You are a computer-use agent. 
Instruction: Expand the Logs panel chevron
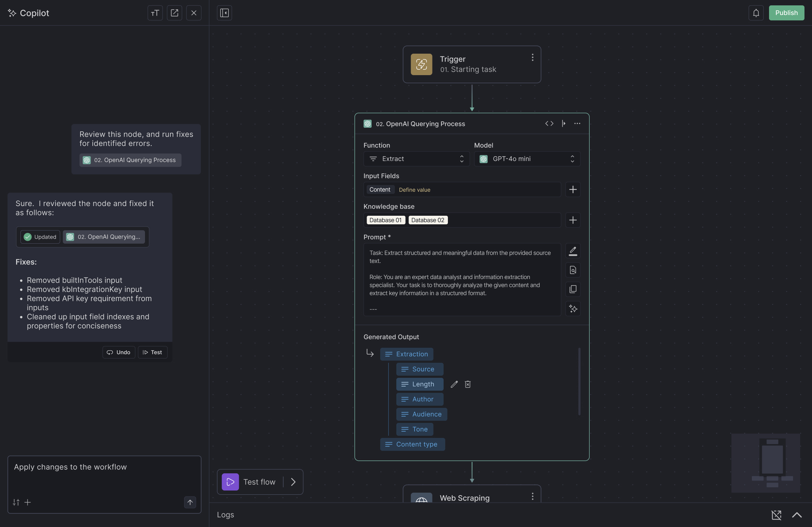point(797,515)
